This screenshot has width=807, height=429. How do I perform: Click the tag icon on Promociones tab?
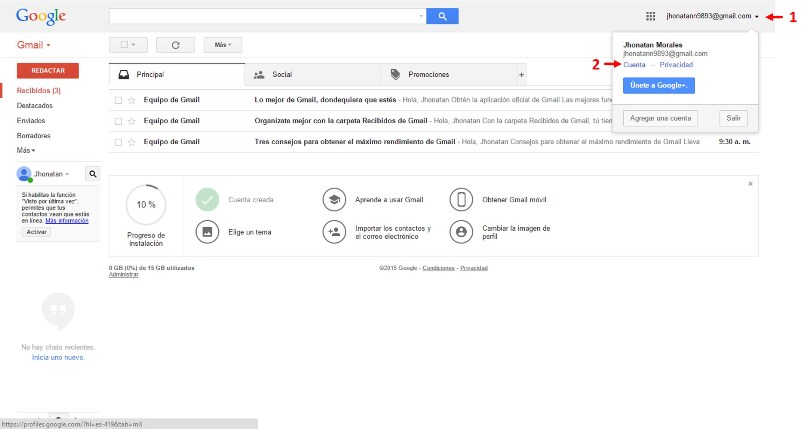pos(395,75)
